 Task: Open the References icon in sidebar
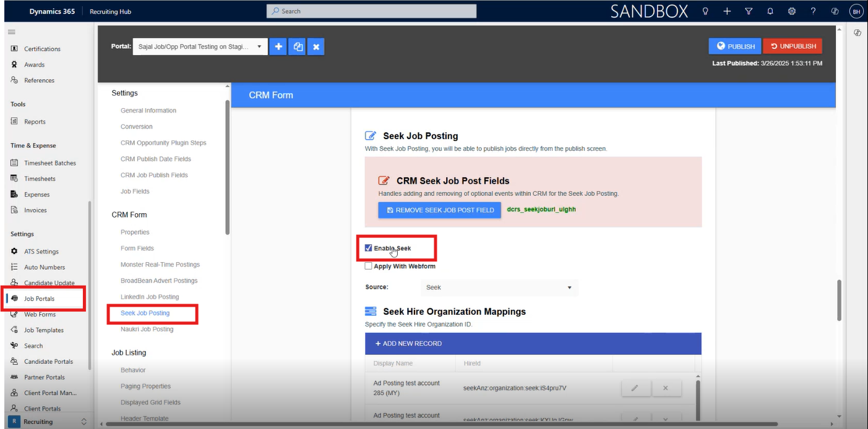[x=14, y=80]
